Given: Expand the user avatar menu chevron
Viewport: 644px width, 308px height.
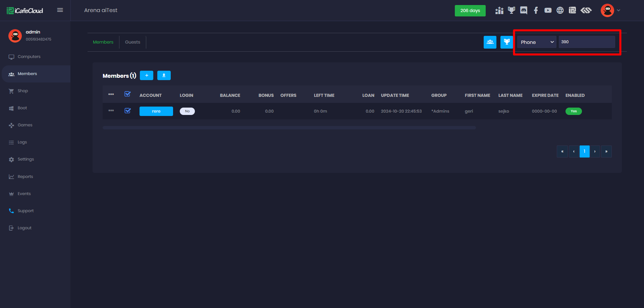Looking at the screenshot, I should coord(619,10).
